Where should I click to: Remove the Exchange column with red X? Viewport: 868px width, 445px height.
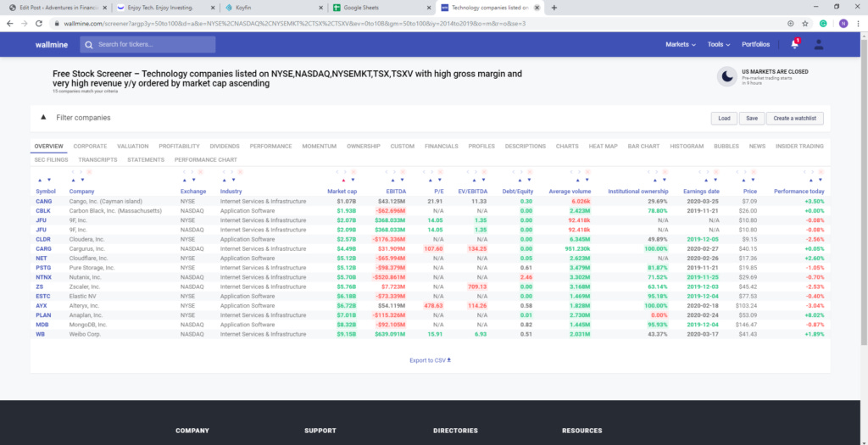coord(200,171)
